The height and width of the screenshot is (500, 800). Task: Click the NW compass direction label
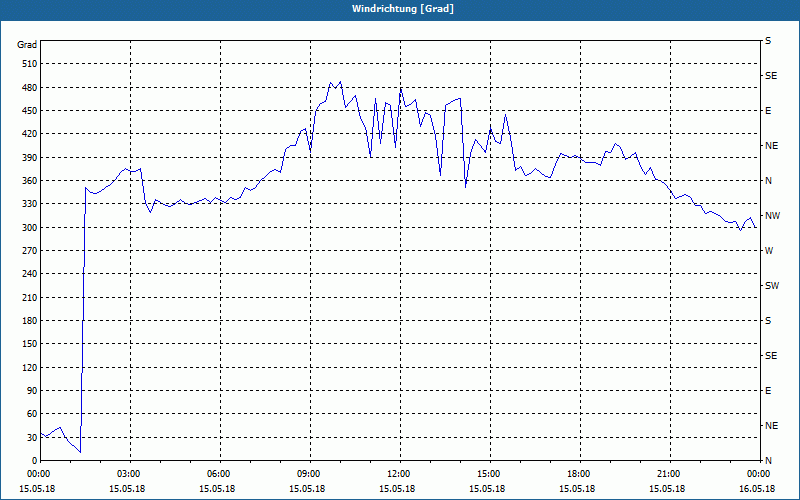click(x=772, y=216)
